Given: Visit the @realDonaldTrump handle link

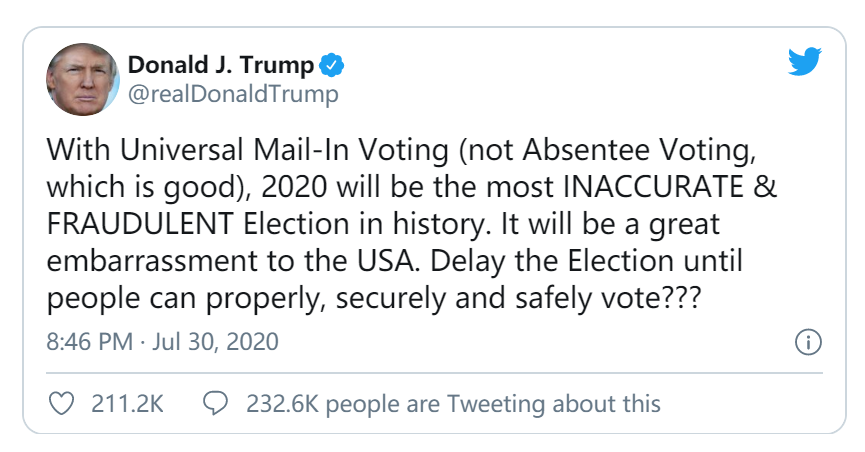Looking at the screenshot, I should coord(233,94).
